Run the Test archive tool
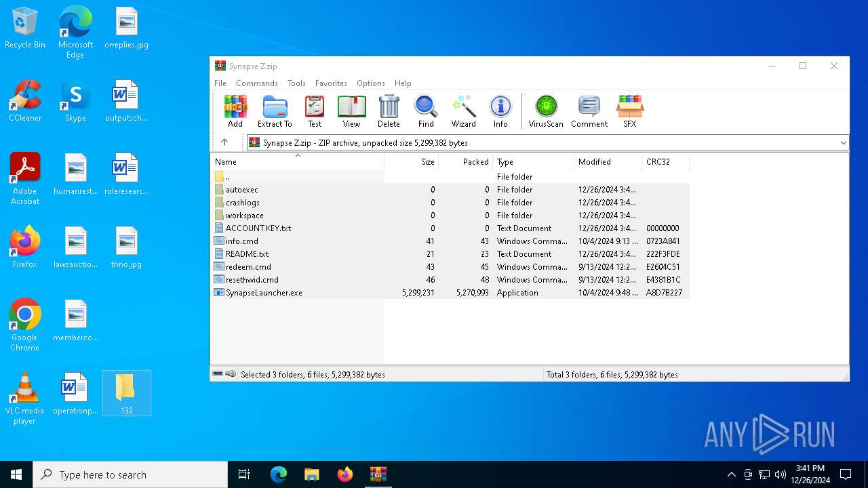The height and width of the screenshot is (488, 868). point(315,111)
